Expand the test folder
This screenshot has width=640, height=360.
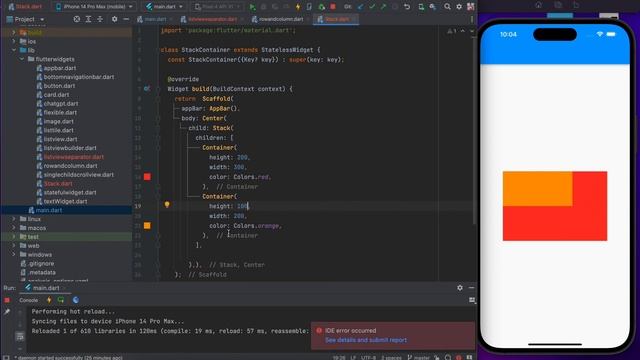click(13, 237)
